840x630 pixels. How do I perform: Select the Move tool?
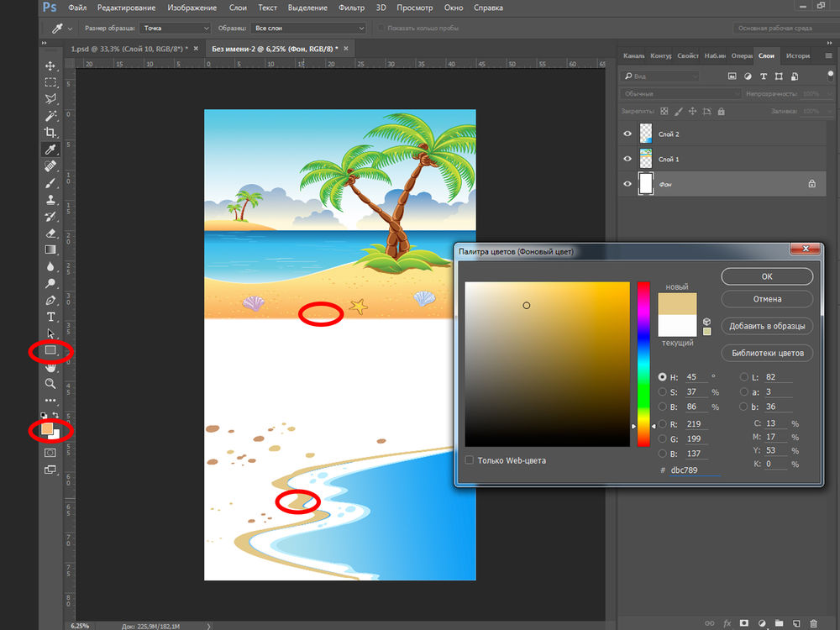click(50, 66)
